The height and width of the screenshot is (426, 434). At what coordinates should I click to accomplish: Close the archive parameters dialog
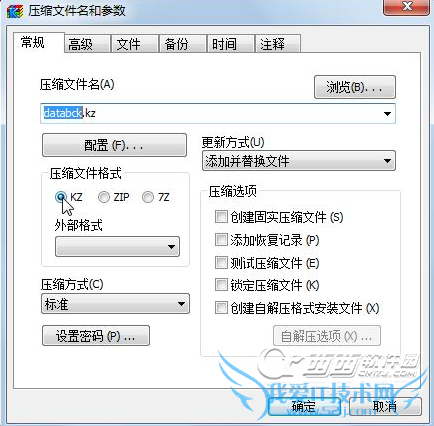[407, 7]
